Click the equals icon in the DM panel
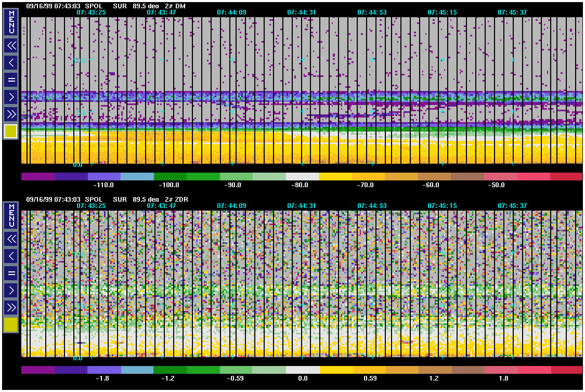Screen dimensions: 585x392 click(x=11, y=80)
